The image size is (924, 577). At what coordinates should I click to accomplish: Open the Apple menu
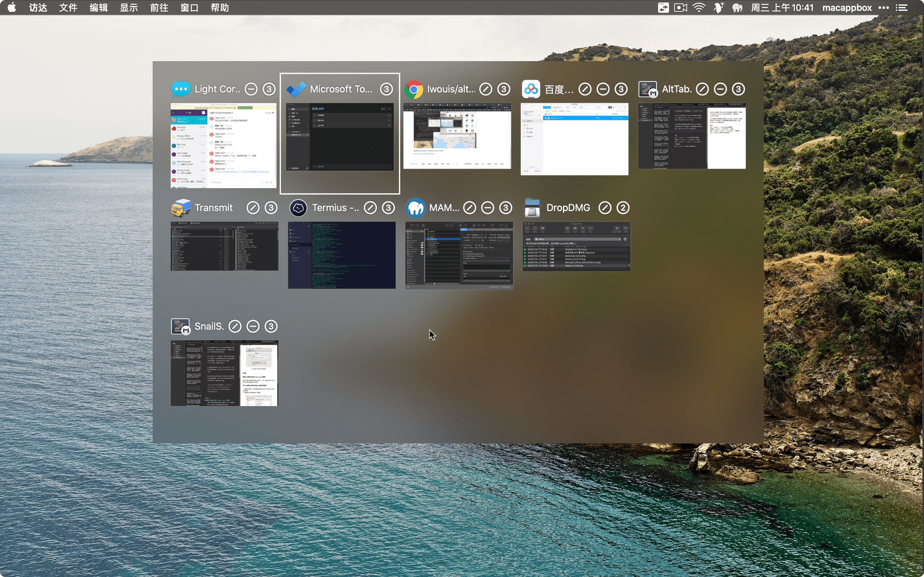click(x=12, y=8)
